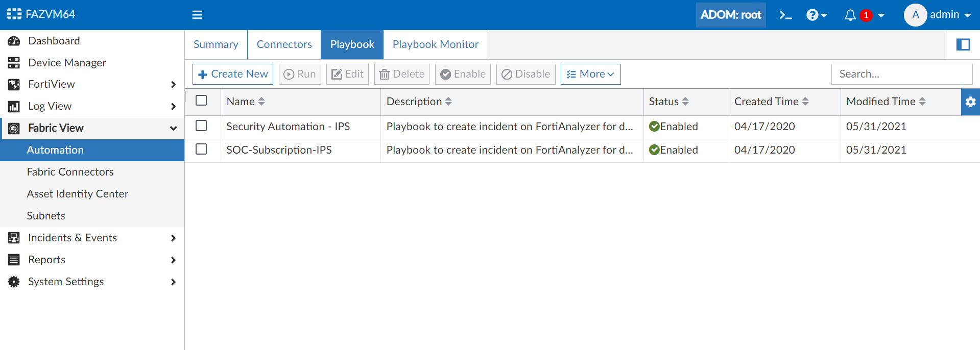Open the More dropdown menu
Viewport: 980px width, 350px height.
(x=590, y=74)
